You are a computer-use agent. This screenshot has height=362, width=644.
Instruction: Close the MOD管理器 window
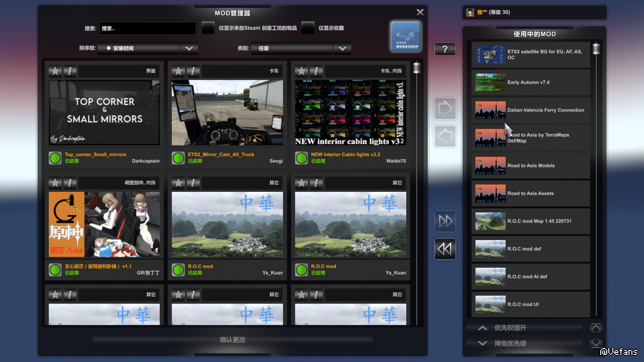pos(420,12)
